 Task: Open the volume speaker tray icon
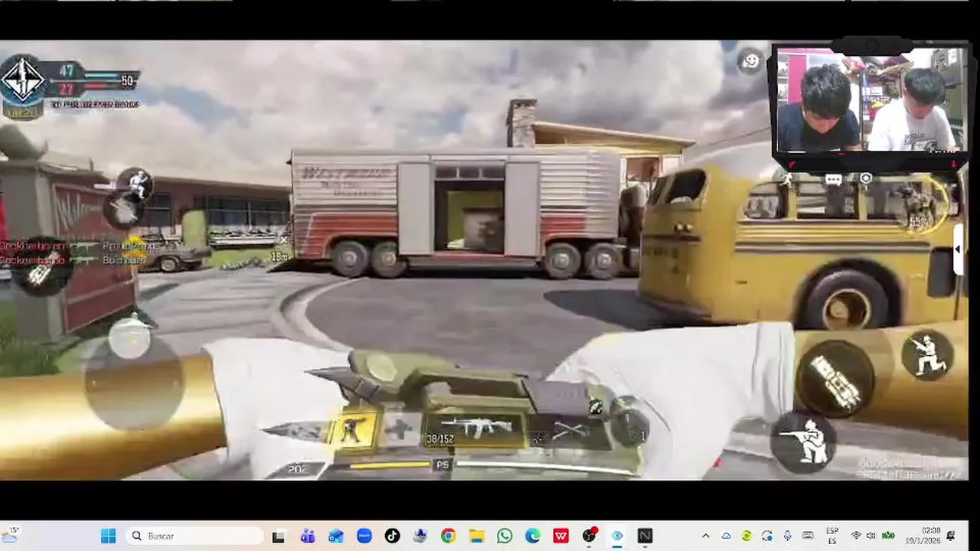(872, 536)
